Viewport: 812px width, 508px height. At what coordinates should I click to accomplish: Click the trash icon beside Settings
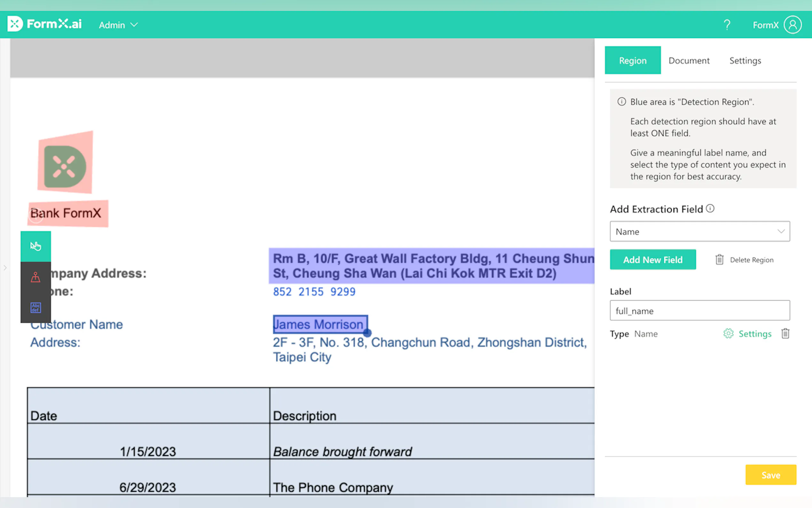[785, 333]
